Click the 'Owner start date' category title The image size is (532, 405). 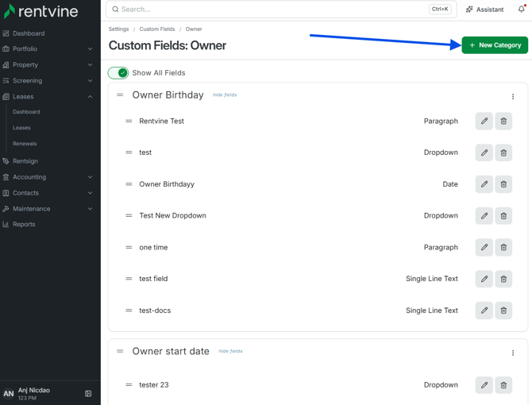pyautogui.click(x=171, y=351)
